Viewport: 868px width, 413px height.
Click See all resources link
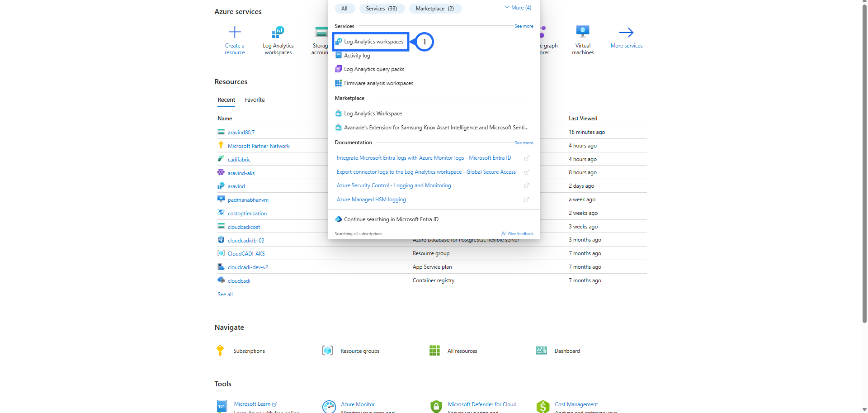[x=225, y=294]
